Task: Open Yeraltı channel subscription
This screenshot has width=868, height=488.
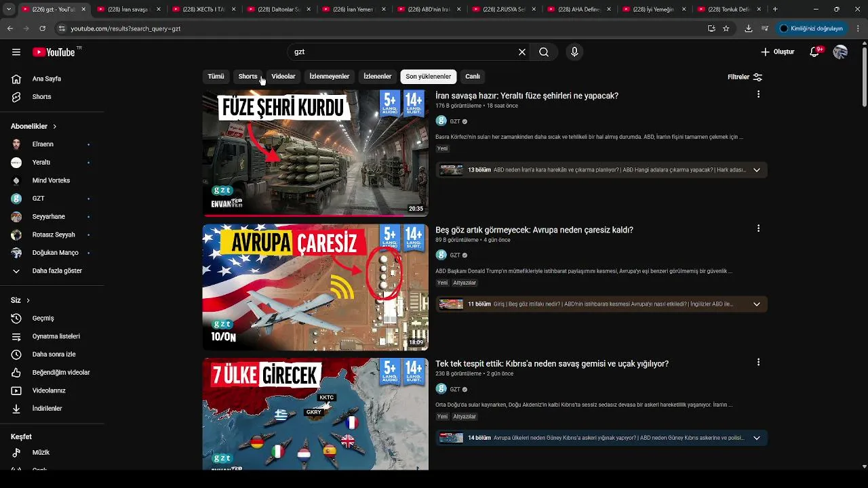Action: pos(52,163)
